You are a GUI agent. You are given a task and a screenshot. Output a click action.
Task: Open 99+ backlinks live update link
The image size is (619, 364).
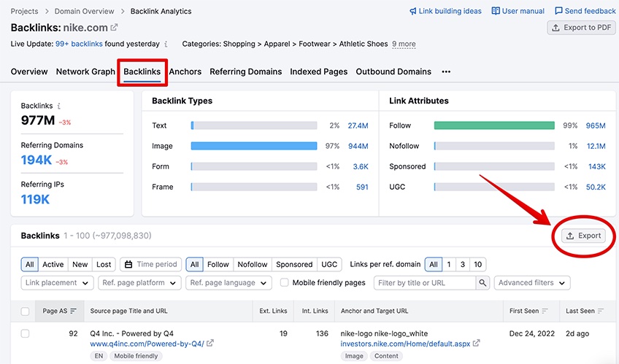pyautogui.click(x=79, y=44)
